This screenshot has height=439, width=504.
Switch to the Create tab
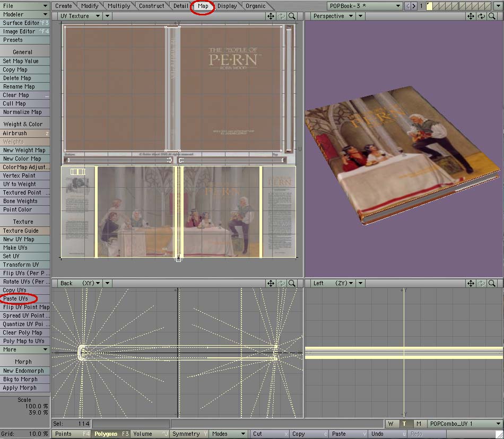click(x=64, y=6)
